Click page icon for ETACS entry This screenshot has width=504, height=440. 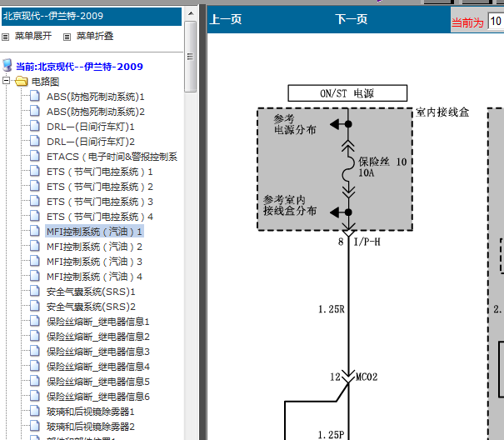point(35,156)
